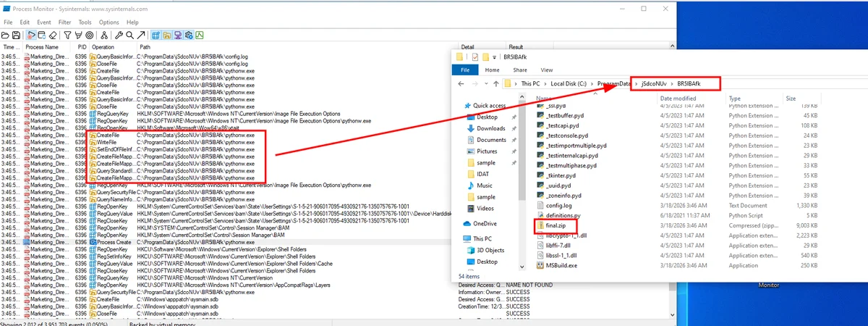868x326 pixels.
Task: Toggle Show Process and Thread Activity icon
Action: click(189, 35)
